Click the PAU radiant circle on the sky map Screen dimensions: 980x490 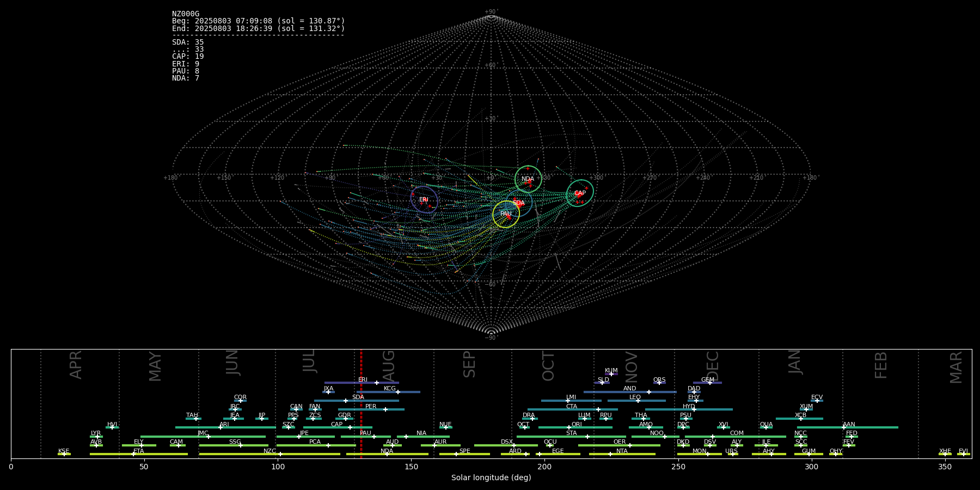pos(506,214)
